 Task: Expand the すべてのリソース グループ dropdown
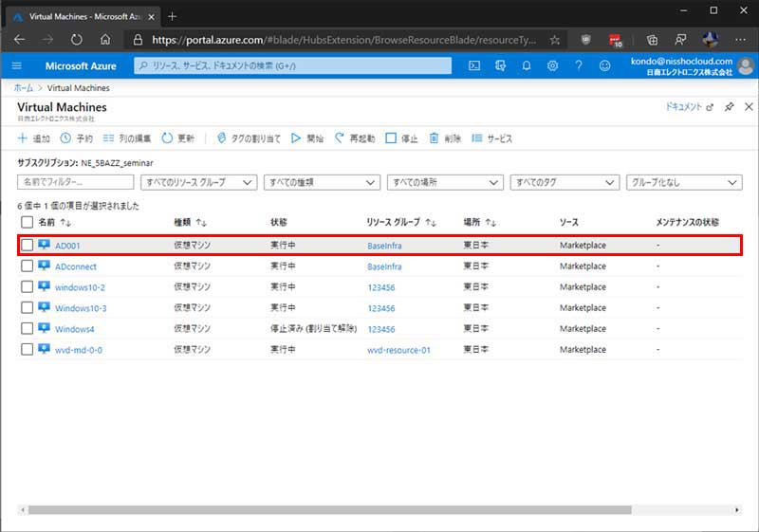pos(198,182)
